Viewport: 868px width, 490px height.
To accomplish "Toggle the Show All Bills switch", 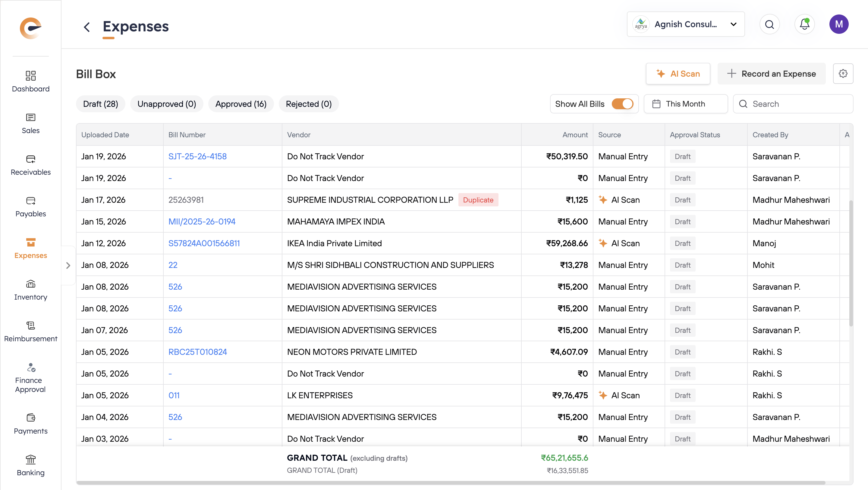I will (622, 104).
